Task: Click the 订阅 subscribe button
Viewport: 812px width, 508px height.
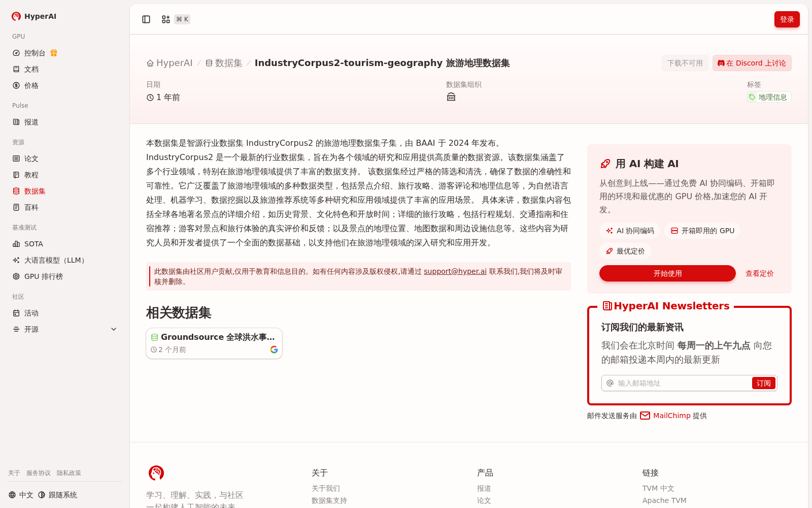Action: click(763, 383)
